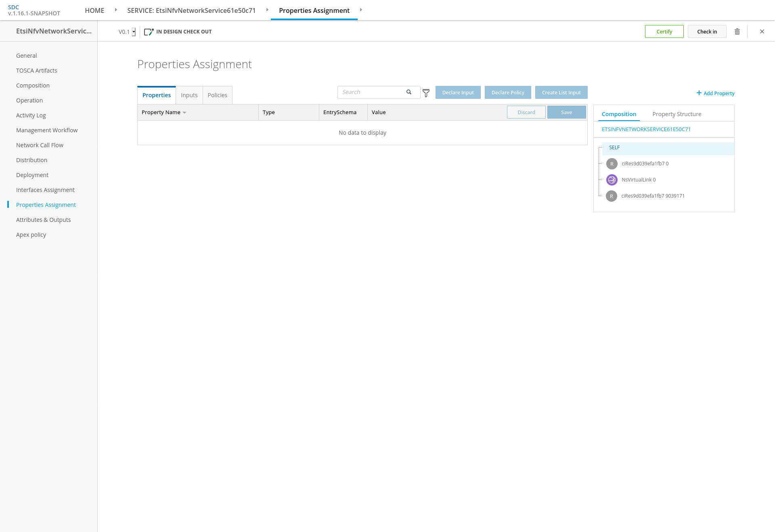Expand breadcrumb arrow after Properties Assignment
Viewport: 775px width, 532px height.
tap(361, 10)
